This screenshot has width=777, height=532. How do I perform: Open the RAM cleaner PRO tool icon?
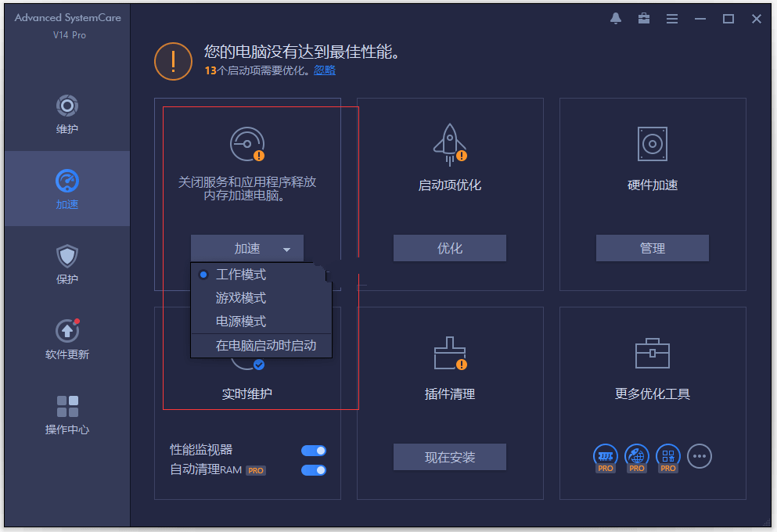point(606,457)
